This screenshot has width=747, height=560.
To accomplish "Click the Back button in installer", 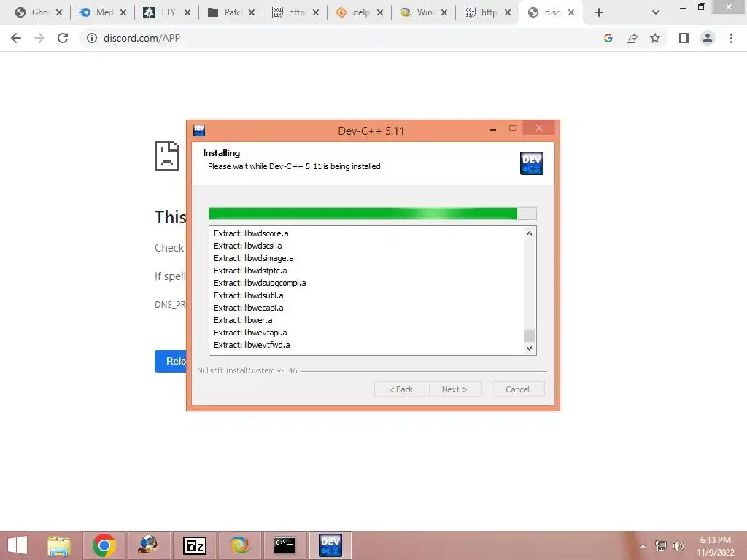I will (400, 389).
